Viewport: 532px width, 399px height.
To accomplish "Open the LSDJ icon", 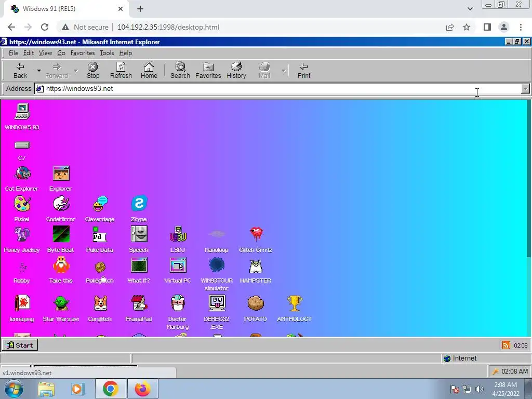I will click(178, 234).
